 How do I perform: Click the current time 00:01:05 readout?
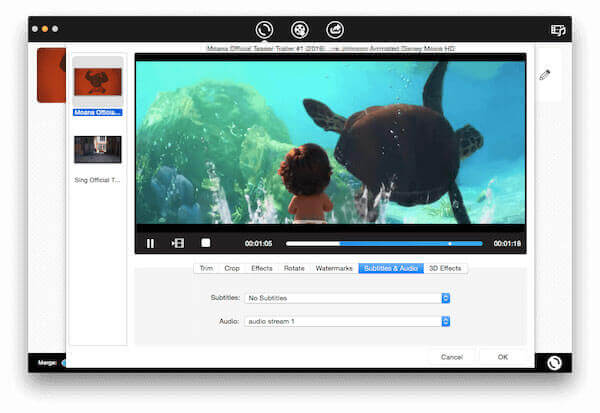[x=258, y=243]
